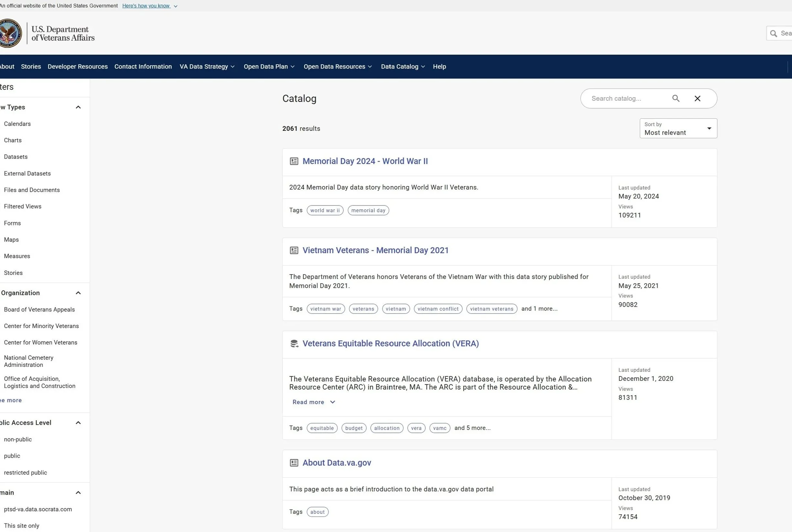Viewport: 792px width, 532px height.
Task: Select the public access level filter
Action: (12, 456)
